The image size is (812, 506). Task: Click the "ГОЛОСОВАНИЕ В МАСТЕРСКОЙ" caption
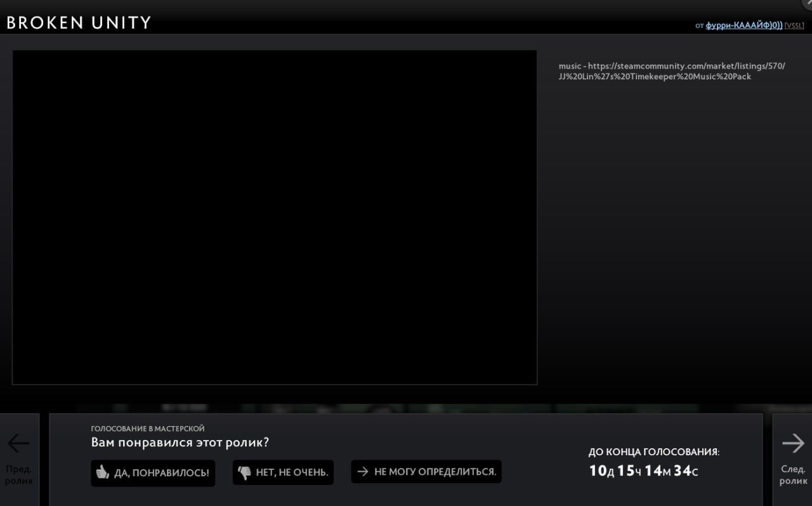click(147, 429)
